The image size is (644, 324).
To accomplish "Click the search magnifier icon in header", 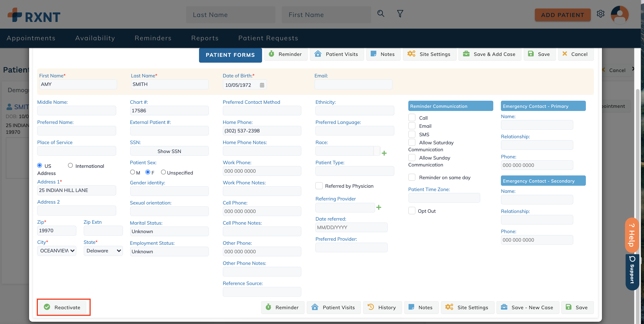I will (381, 13).
